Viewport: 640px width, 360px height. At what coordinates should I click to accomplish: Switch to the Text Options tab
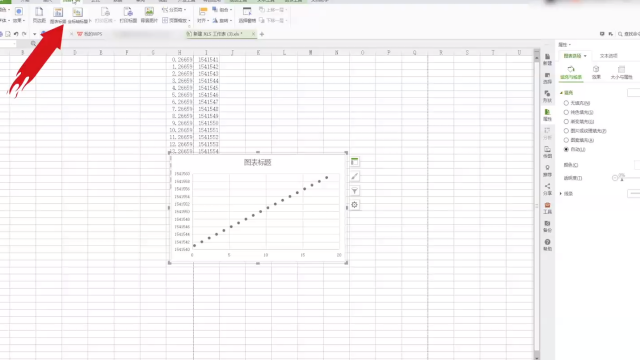(609, 56)
